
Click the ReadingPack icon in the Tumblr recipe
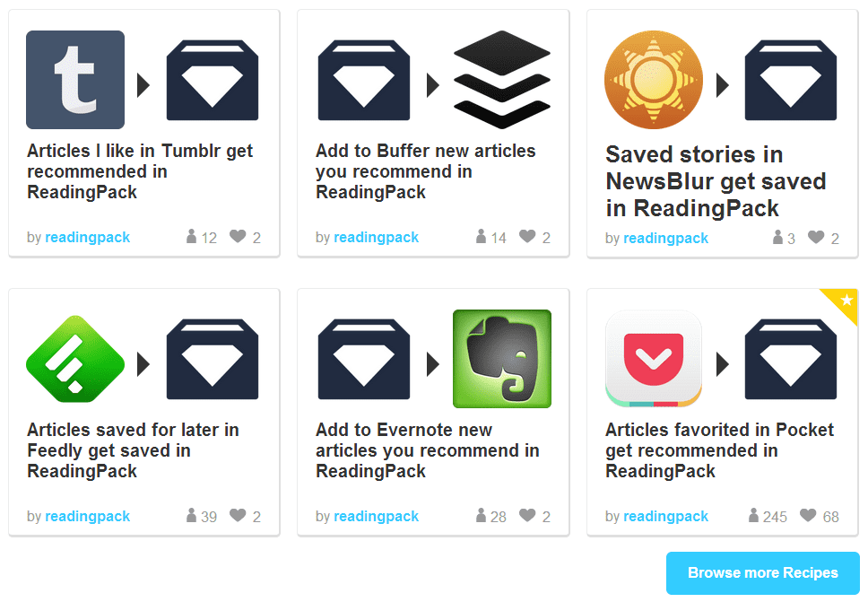tap(213, 80)
